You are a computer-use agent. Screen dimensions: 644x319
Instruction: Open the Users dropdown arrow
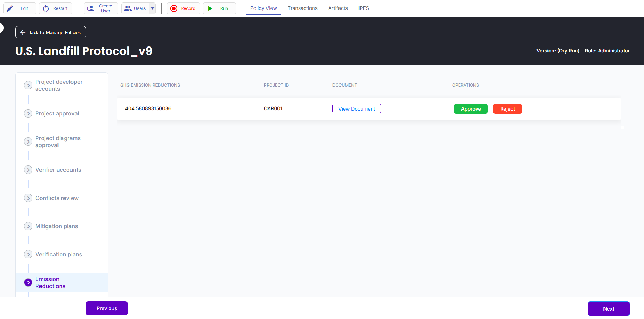pos(153,8)
